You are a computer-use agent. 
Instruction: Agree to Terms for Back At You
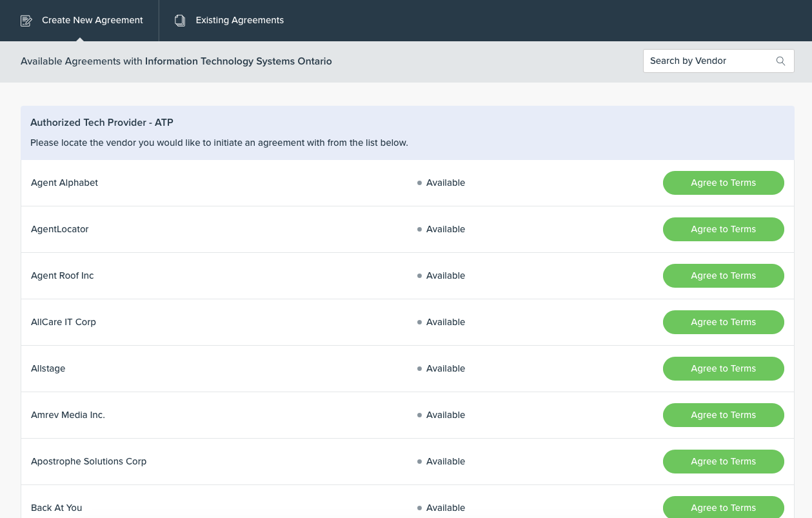click(x=723, y=508)
